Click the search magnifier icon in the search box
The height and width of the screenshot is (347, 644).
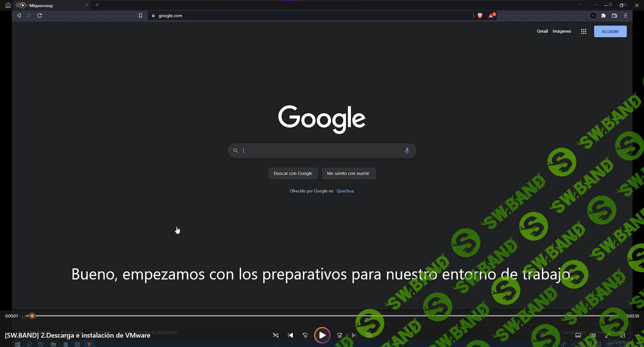pyautogui.click(x=236, y=150)
